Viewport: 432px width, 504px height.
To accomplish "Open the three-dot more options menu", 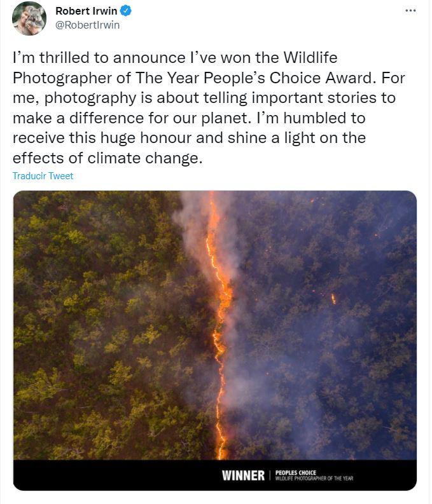I will pos(410,11).
